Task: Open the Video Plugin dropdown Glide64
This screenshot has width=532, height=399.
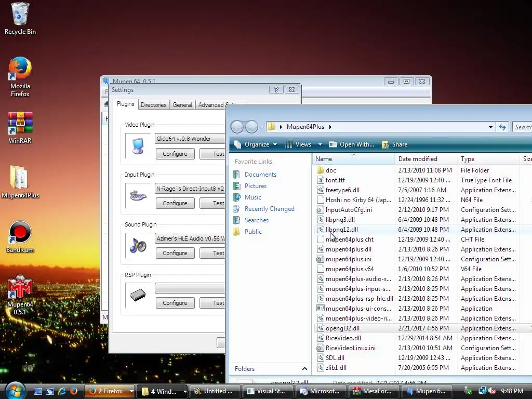Action: (x=190, y=138)
